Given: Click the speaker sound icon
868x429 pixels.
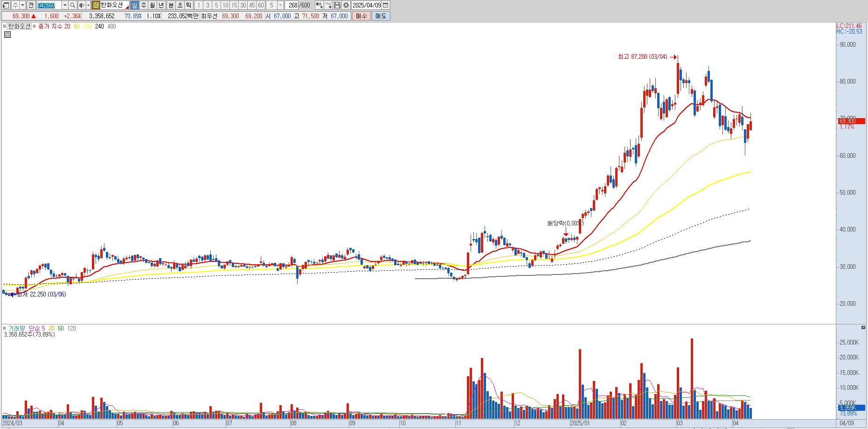Looking at the screenshot, I should click(x=82, y=5).
